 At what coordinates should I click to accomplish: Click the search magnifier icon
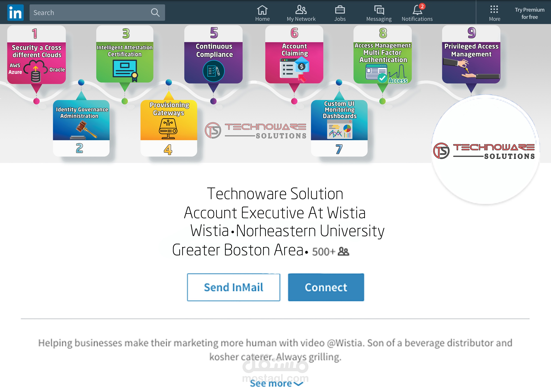click(x=155, y=13)
